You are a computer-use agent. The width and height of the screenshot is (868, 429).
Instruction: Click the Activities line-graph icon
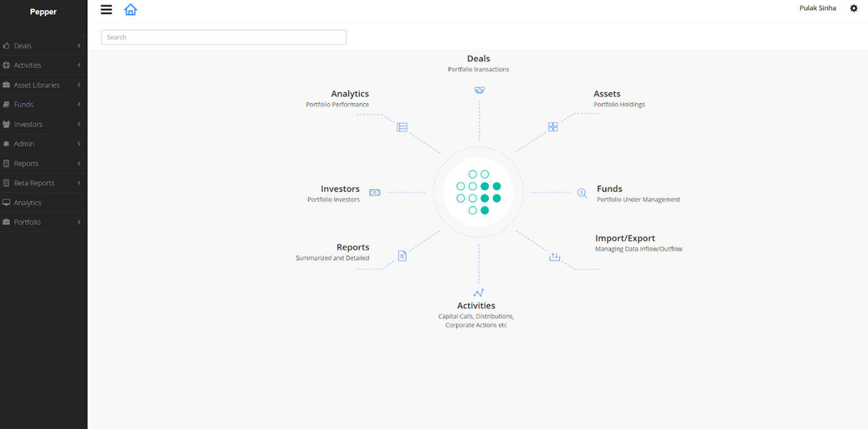point(477,292)
